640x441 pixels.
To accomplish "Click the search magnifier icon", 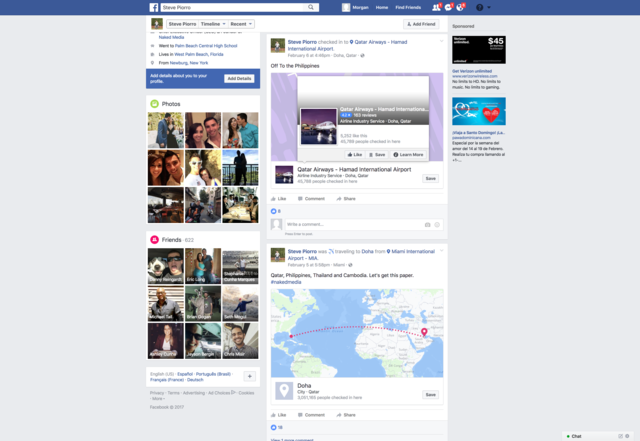I will (x=311, y=7).
